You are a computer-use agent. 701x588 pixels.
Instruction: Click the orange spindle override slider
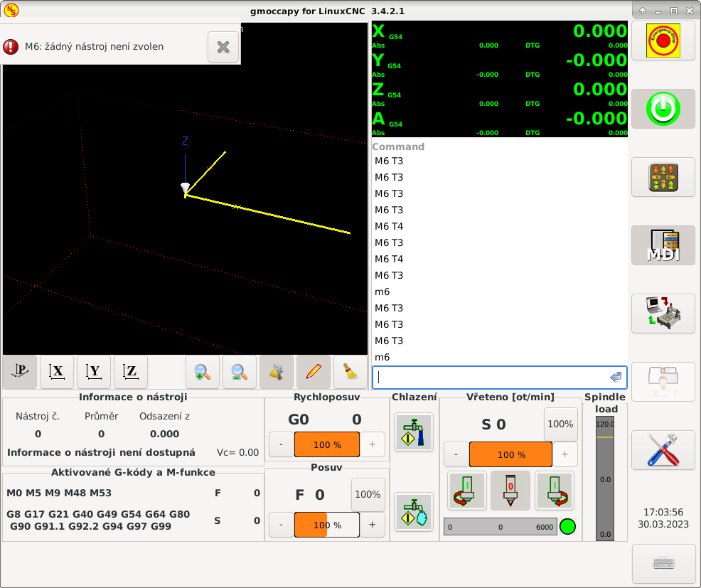(510, 454)
